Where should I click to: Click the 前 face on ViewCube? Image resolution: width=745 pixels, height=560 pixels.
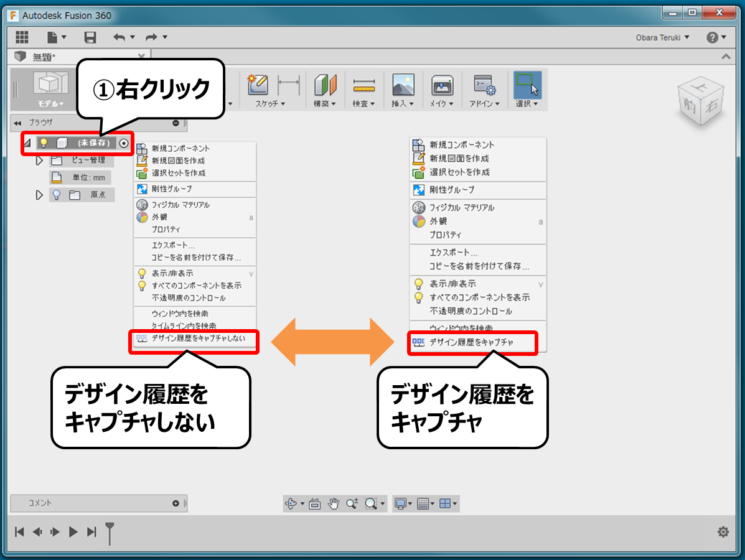click(x=690, y=105)
